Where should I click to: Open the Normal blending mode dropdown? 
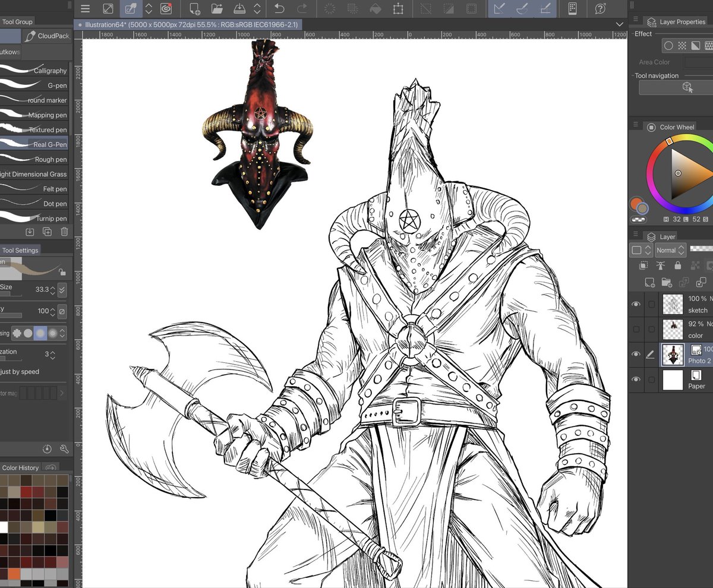pyautogui.click(x=671, y=250)
